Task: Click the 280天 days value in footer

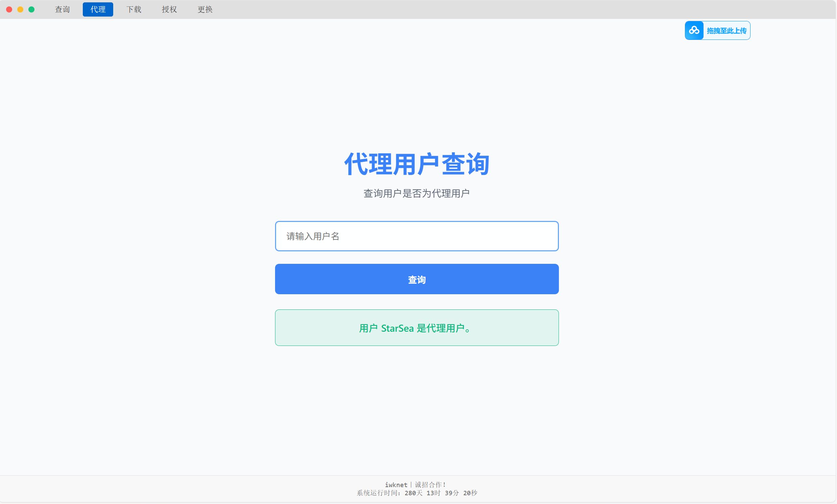Action: tap(413, 493)
